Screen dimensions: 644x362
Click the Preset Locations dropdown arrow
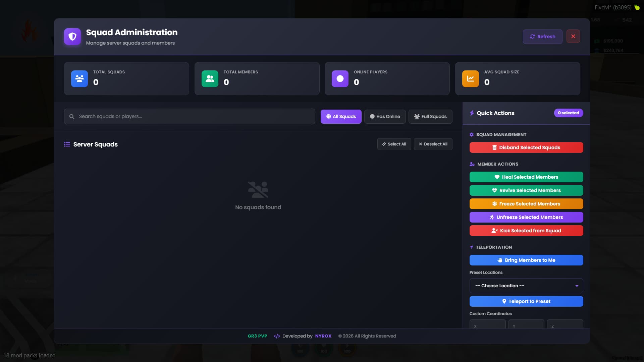[577, 286]
